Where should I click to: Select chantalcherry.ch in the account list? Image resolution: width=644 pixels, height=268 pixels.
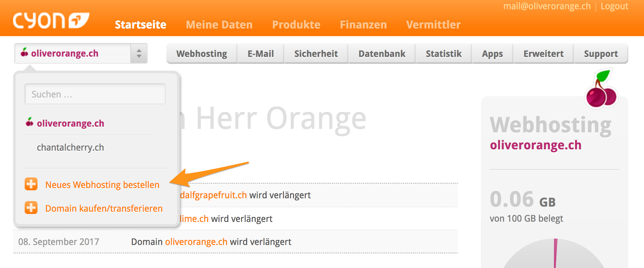pyautogui.click(x=70, y=147)
